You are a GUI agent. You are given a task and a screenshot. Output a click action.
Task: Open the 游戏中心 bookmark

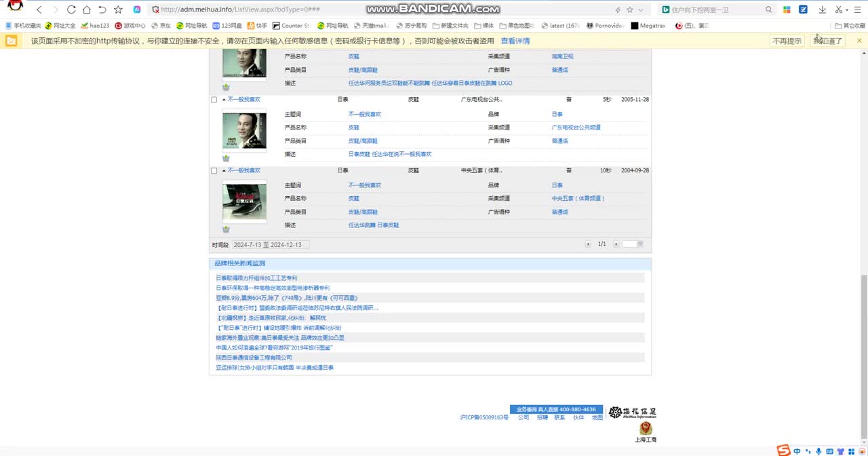(130, 26)
